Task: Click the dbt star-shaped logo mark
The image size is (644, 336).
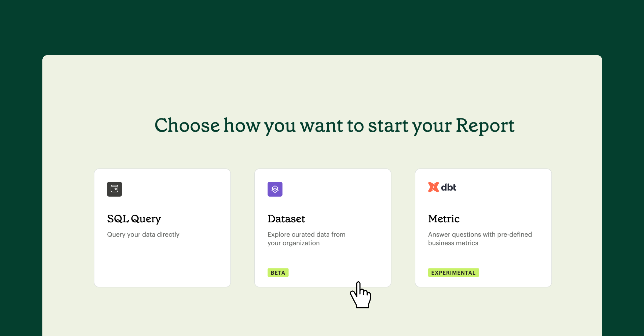Action: (x=433, y=187)
